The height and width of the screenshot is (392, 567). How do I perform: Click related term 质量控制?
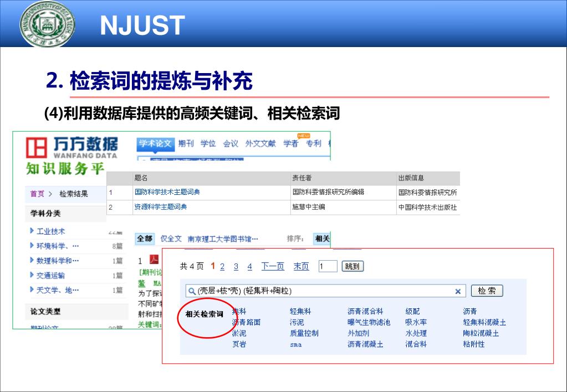(304, 333)
